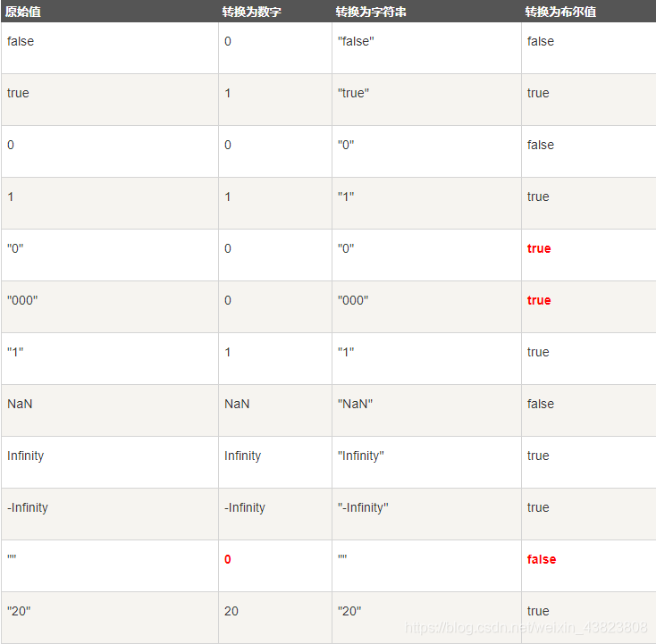This screenshot has width=656, height=644.
Task: Click the unquoted 20 in the number column
Action: (x=231, y=611)
